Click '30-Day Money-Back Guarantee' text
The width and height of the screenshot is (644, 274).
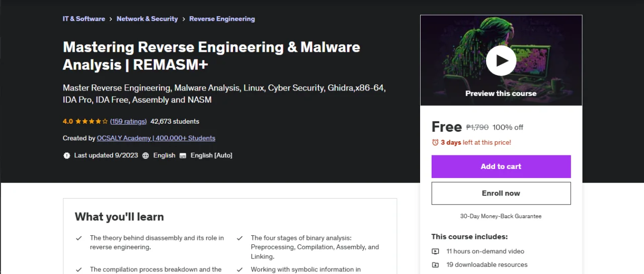click(x=501, y=216)
